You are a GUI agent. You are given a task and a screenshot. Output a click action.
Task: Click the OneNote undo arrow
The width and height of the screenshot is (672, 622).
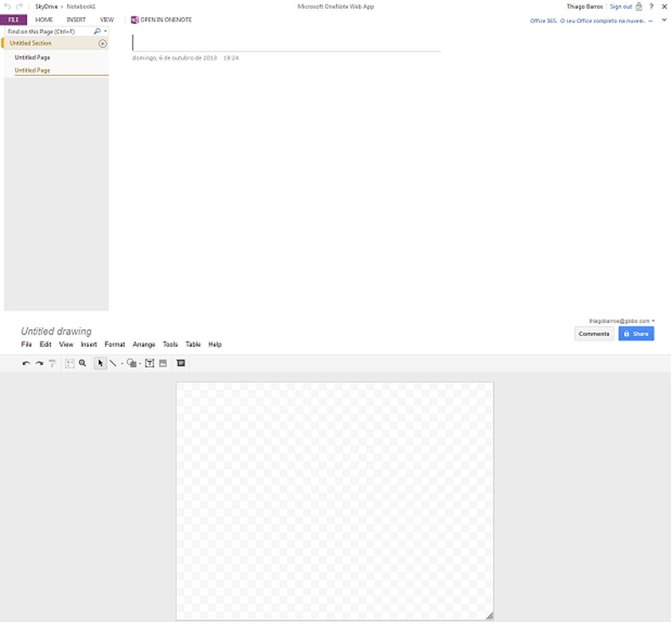8,6
